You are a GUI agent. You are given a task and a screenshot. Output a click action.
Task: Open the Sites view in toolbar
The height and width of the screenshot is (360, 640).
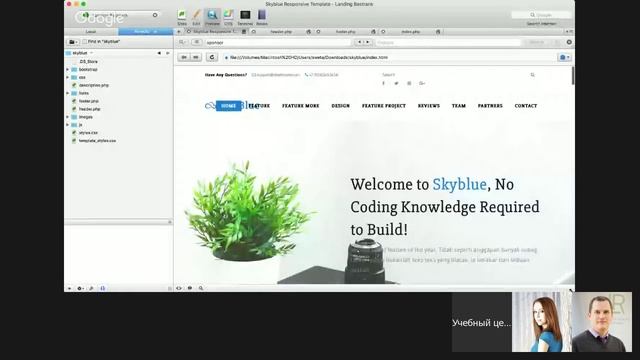(182, 18)
